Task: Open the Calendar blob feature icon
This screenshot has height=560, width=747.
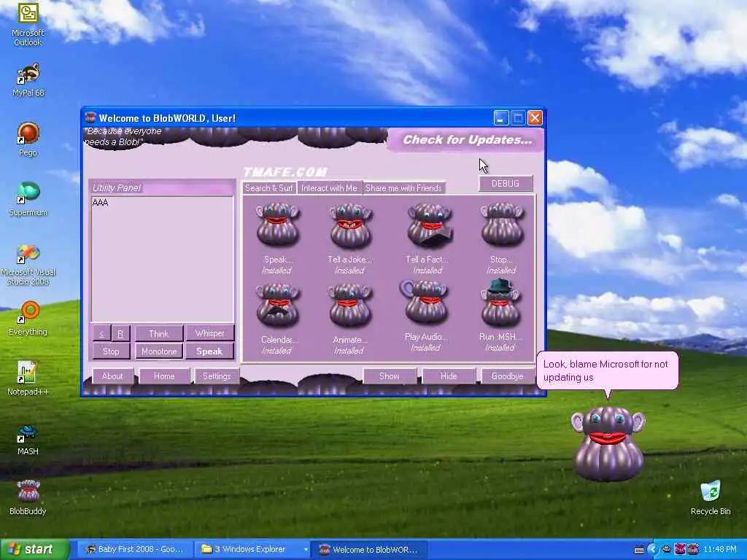Action: click(278, 305)
